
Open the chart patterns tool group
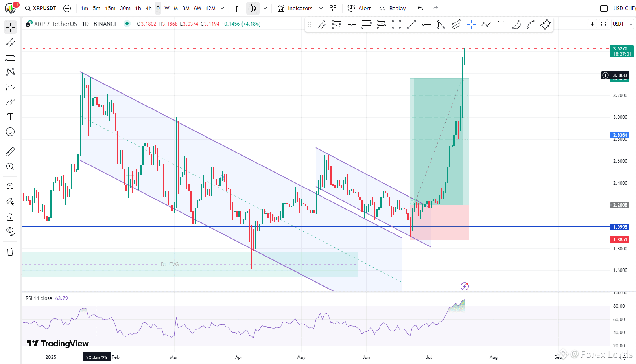10,72
